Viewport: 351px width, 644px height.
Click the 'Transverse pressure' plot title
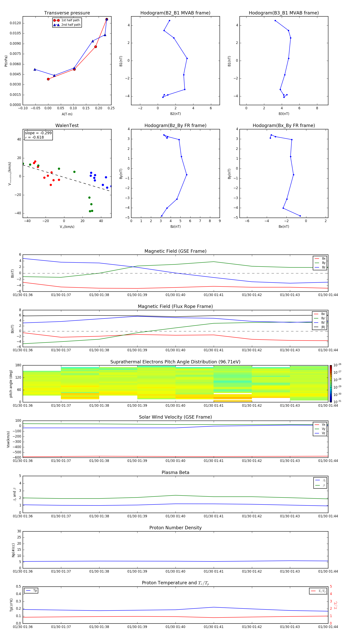67,13
